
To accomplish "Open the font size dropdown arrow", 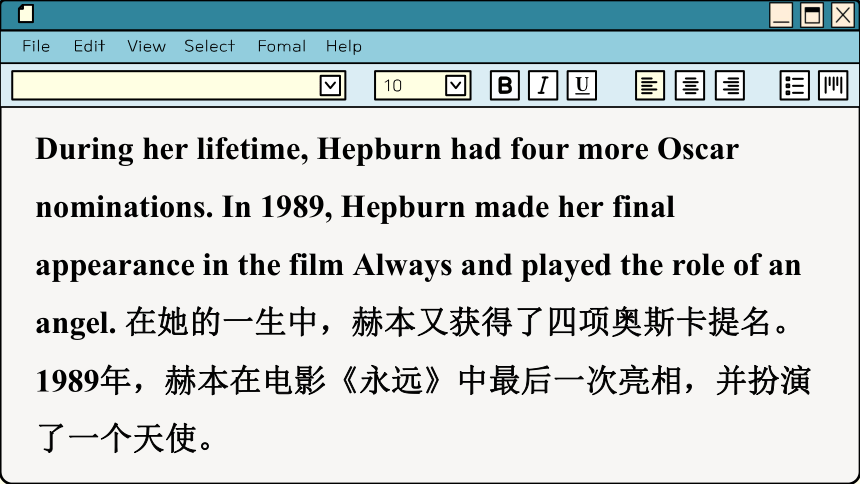I will [456, 86].
